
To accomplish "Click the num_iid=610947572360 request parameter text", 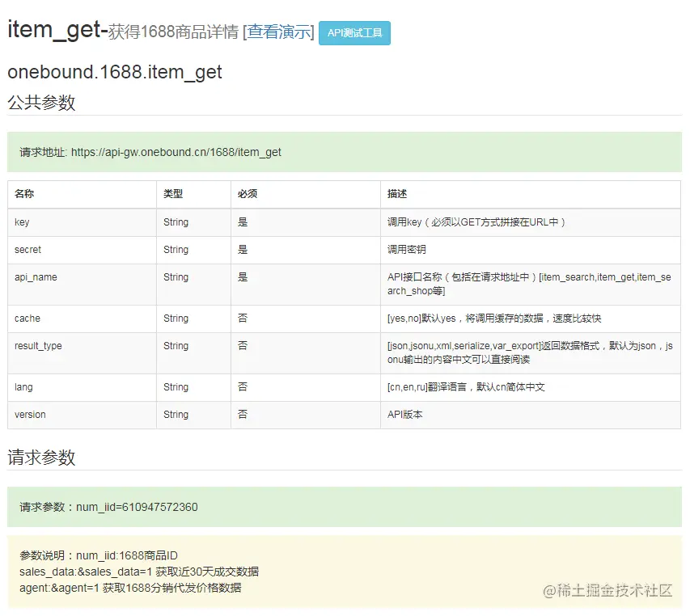I will coord(137,507).
